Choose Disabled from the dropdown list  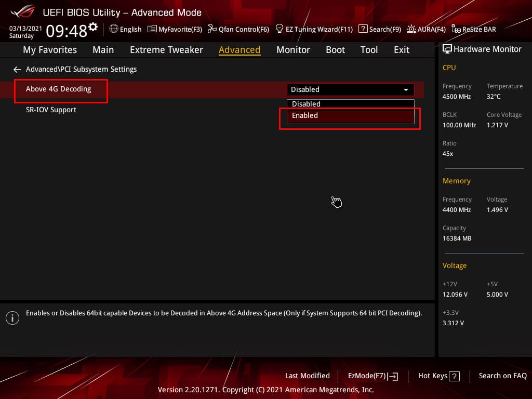[351, 104]
